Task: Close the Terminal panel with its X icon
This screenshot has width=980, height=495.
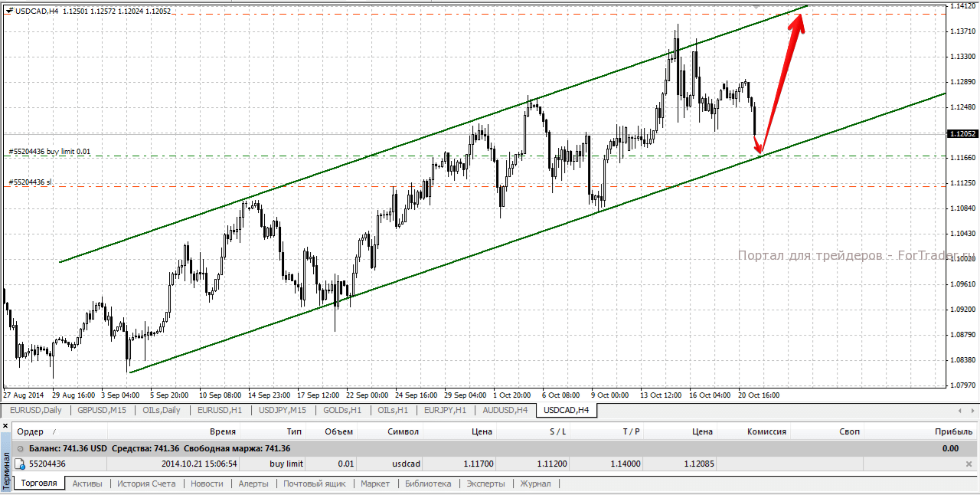Action: tap(6, 425)
